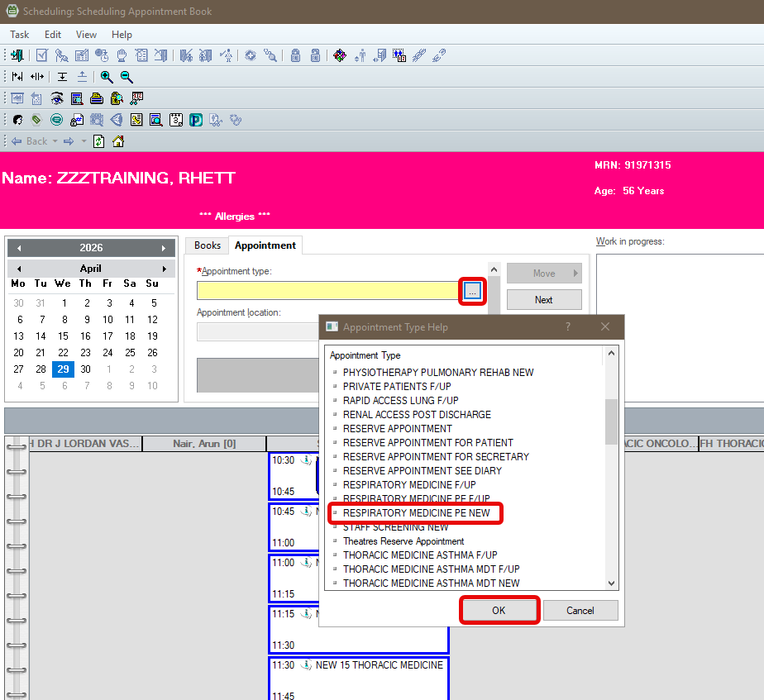Click the closed padlock icon in top toolbar
This screenshot has width=764, height=700.
(x=295, y=55)
